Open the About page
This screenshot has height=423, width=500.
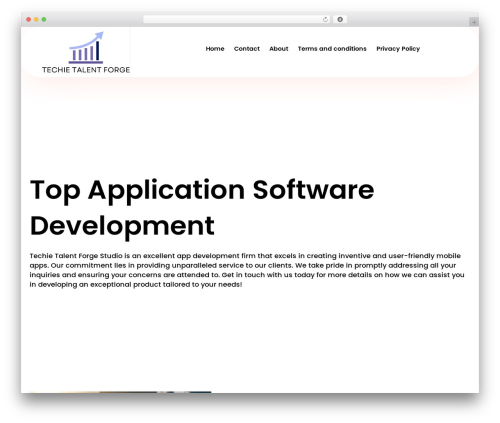[x=279, y=49]
